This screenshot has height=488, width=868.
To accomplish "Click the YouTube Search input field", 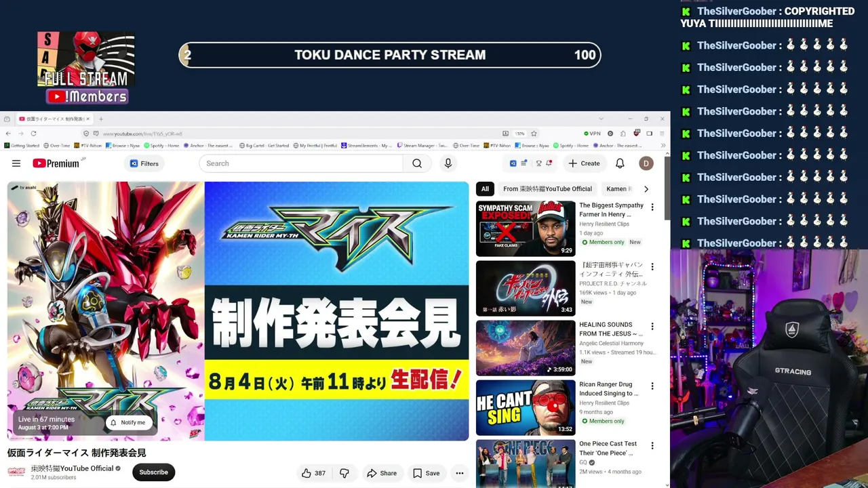I will pos(300,163).
